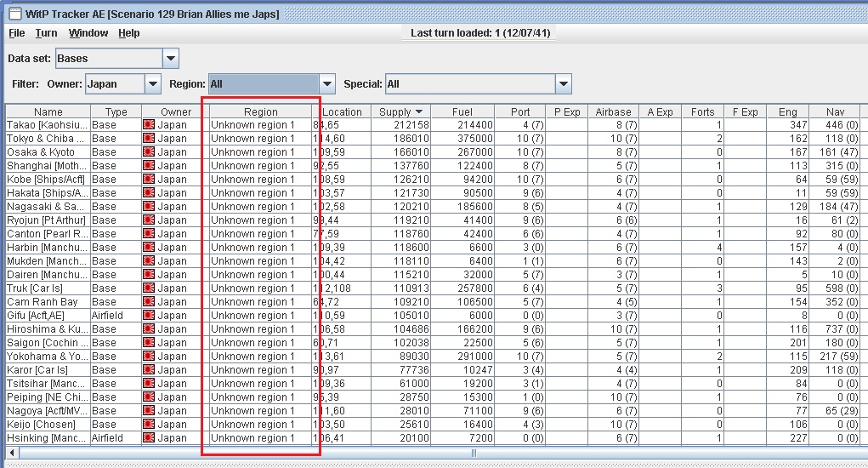Click Japan flag icon in Osaka & Kyoto row

149,151
